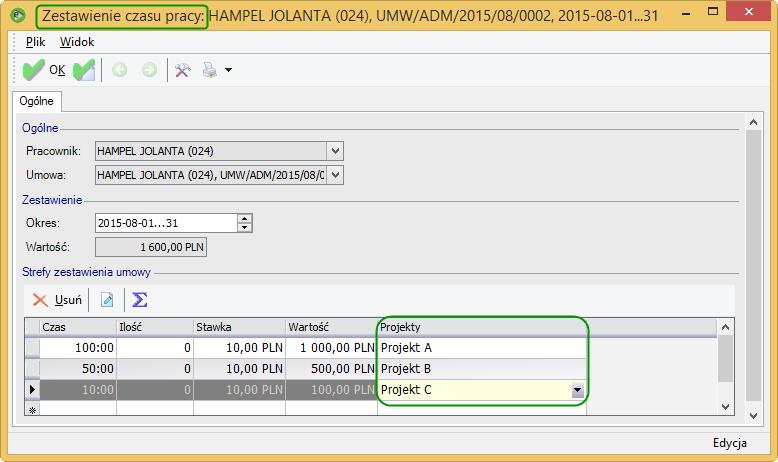Screen dimensions: 778x462
Task: Expand the Pracownik dropdown arrow
Action: [x=335, y=151]
